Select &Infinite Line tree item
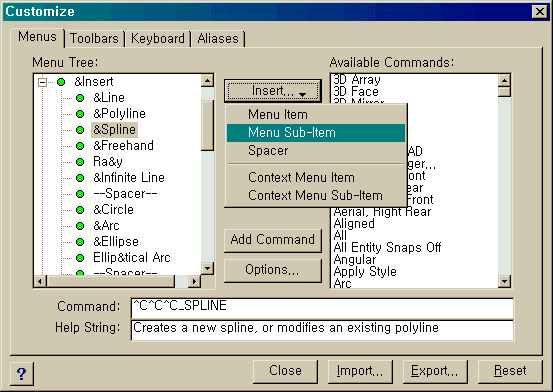Screen dimensions: 553x392 click(129, 177)
